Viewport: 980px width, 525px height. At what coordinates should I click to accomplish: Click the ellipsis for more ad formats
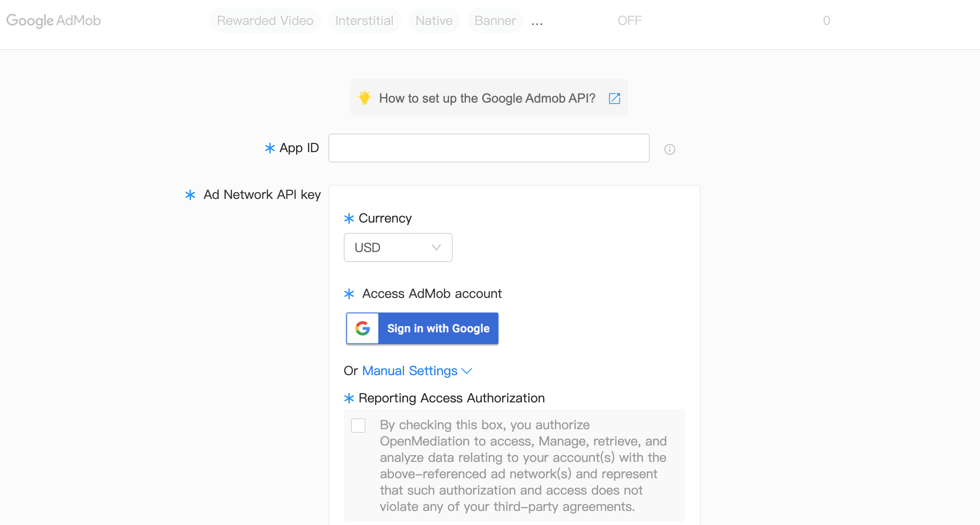tap(537, 21)
